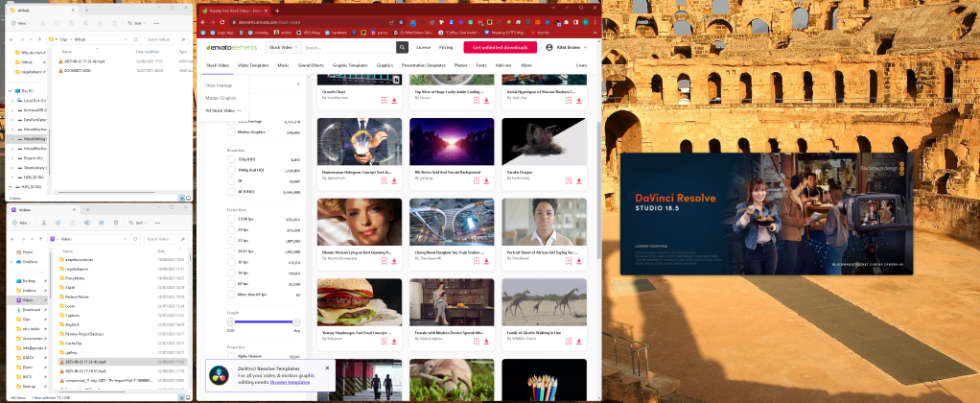Open the Sort dropdown in Github explorer
The height and width of the screenshot is (403, 980).
point(136,23)
